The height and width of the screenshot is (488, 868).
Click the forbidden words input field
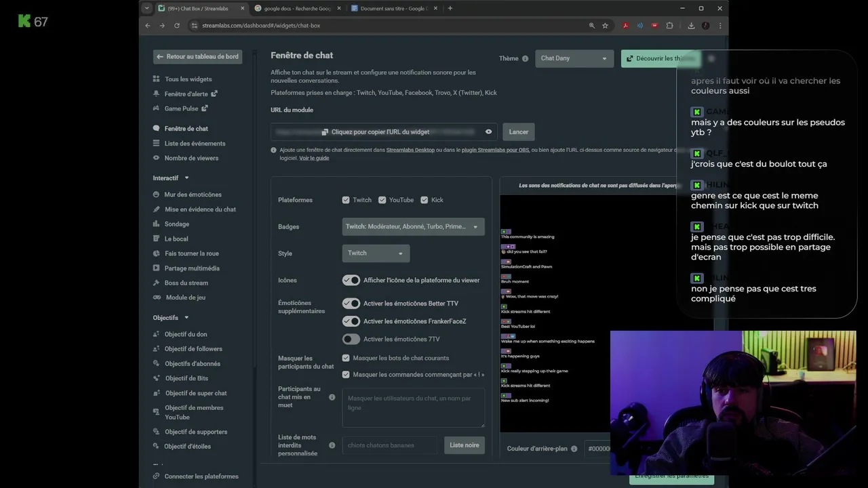pos(390,445)
